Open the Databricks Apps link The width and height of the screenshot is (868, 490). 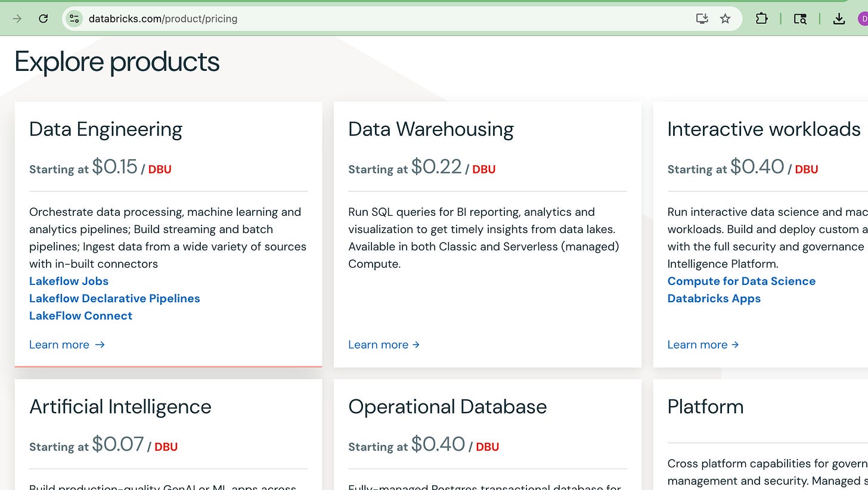point(714,298)
